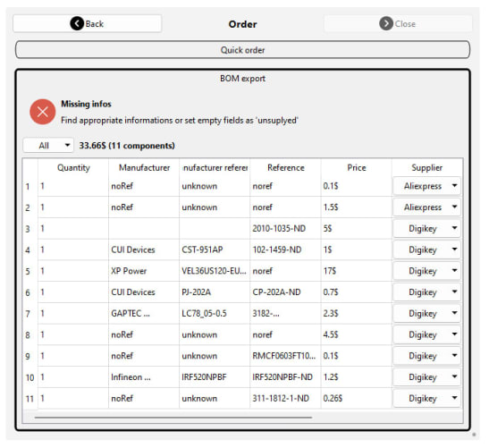Click the 33.66$ (11 components) total label

point(127,146)
